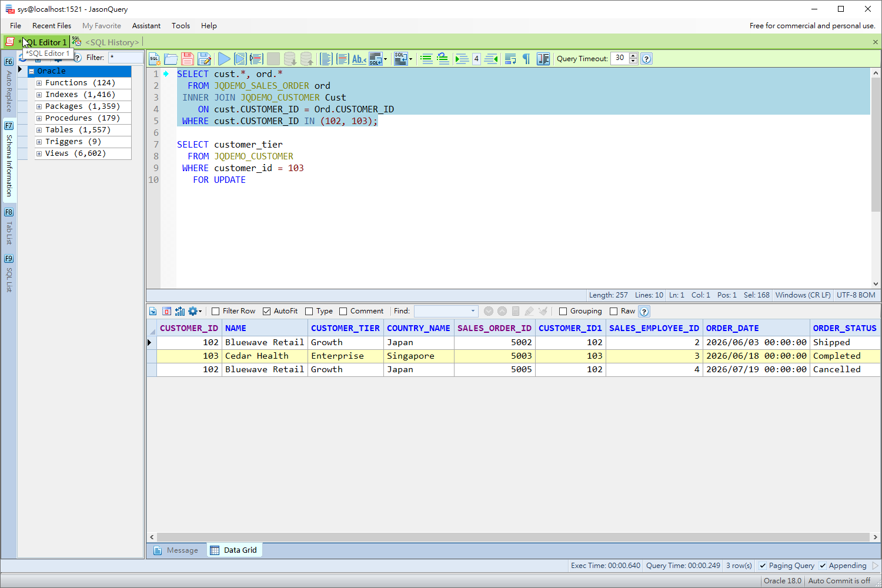Open the Tools menu
Viewport: 882px width, 588px height.
coord(181,26)
